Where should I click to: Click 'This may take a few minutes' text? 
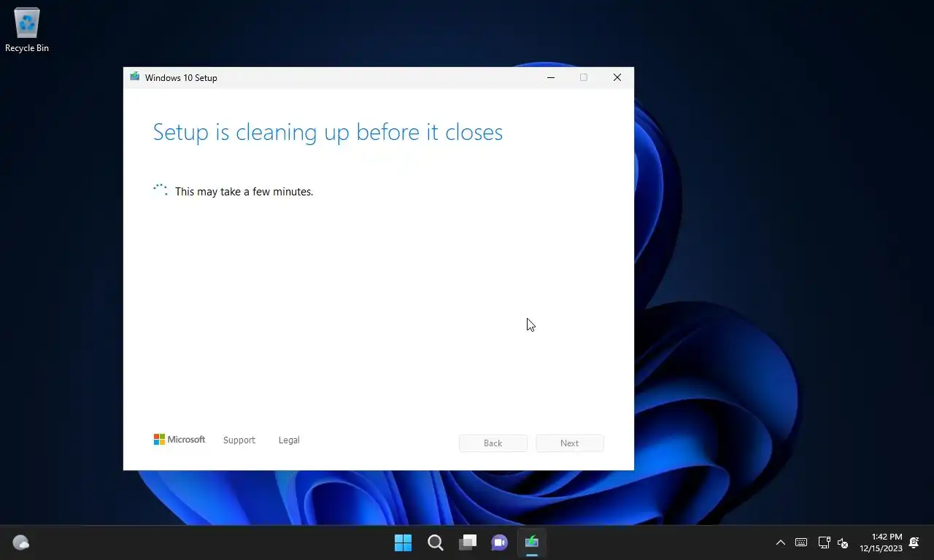[x=244, y=192]
